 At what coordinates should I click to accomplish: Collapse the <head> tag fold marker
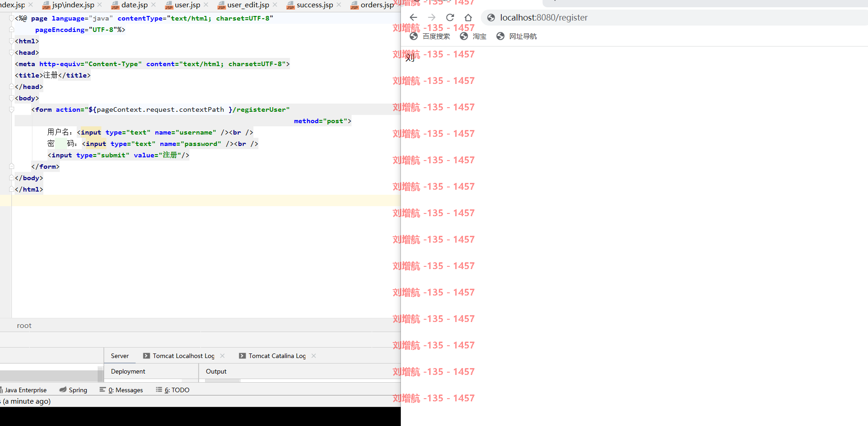tap(11, 52)
